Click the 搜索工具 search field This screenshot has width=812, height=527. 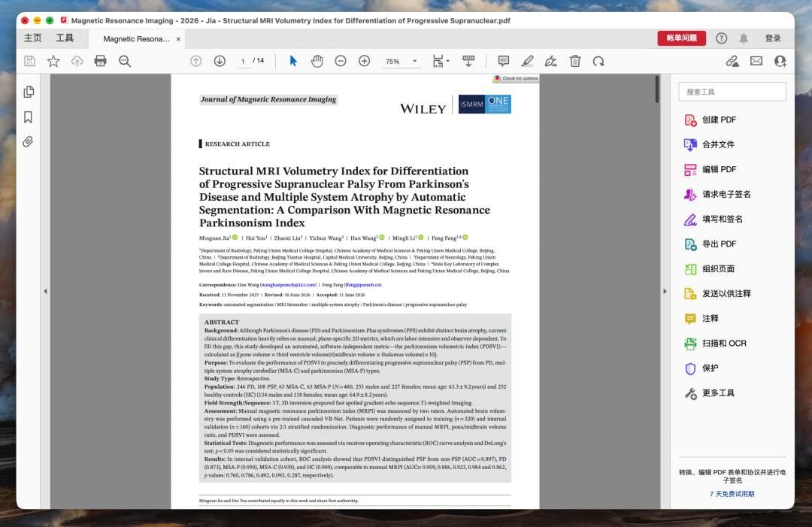(x=732, y=92)
